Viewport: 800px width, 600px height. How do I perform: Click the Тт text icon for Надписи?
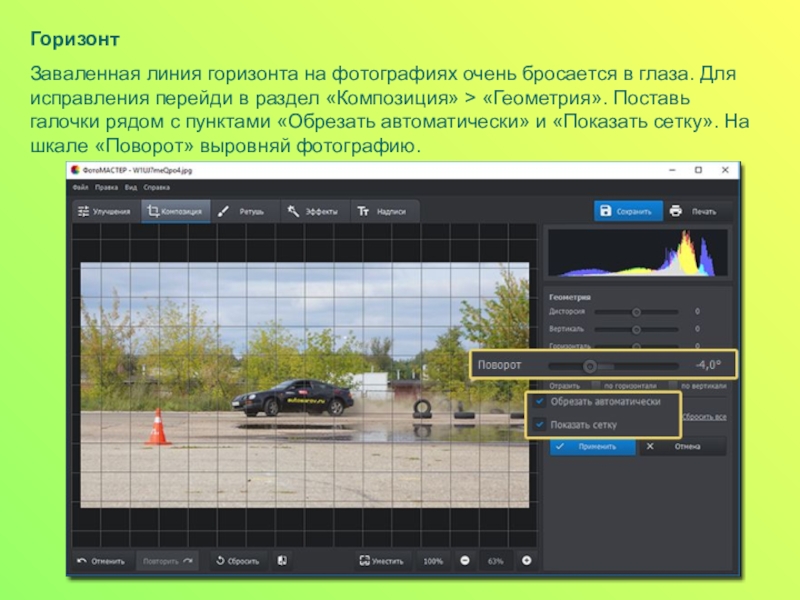tap(363, 211)
